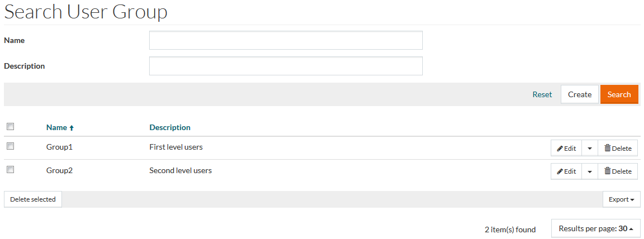Click the trash Delete icon for Group1
Viewport: 644px width, 239px height.
608,148
